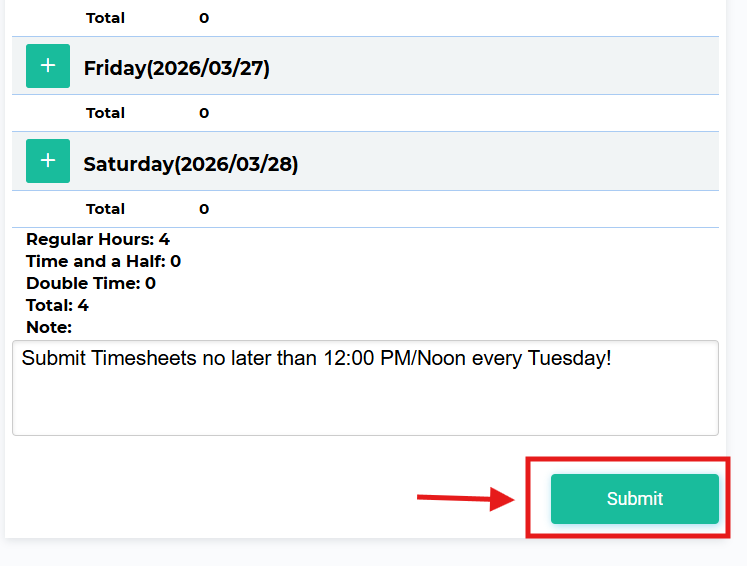Click the total value 0 above Friday
Viewport: 747px width, 566px height.
point(204,18)
